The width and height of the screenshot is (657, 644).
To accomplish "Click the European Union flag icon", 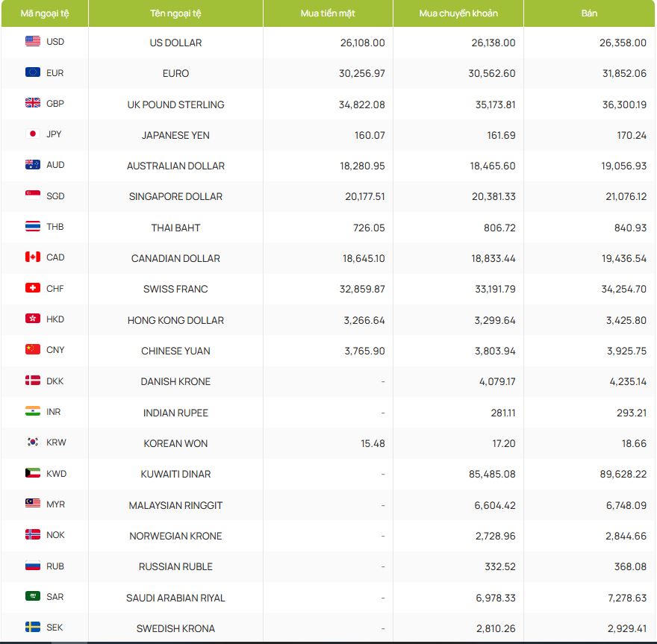I will tap(33, 72).
